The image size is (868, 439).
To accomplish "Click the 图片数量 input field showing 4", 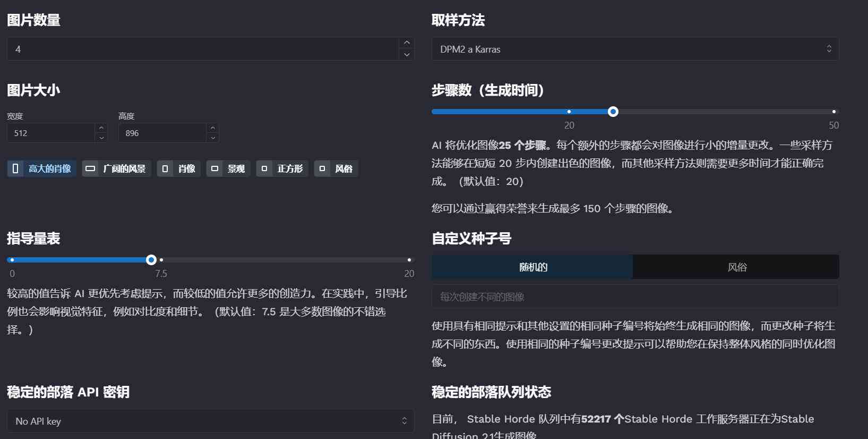I will point(203,49).
